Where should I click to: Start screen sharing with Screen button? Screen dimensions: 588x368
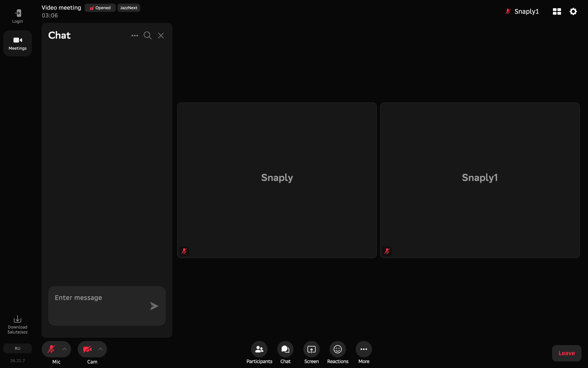pyautogui.click(x=312, y=352)
